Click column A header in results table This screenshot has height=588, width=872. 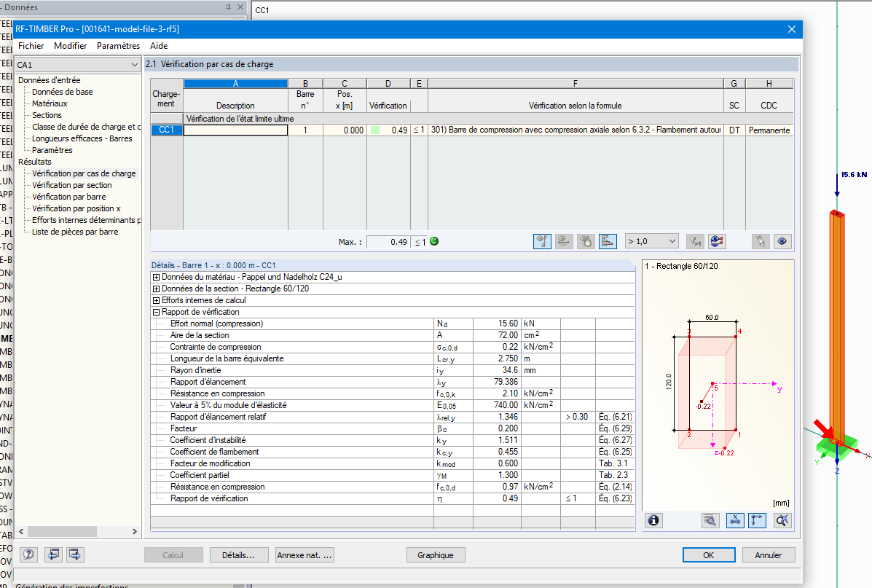pos(236,84)
